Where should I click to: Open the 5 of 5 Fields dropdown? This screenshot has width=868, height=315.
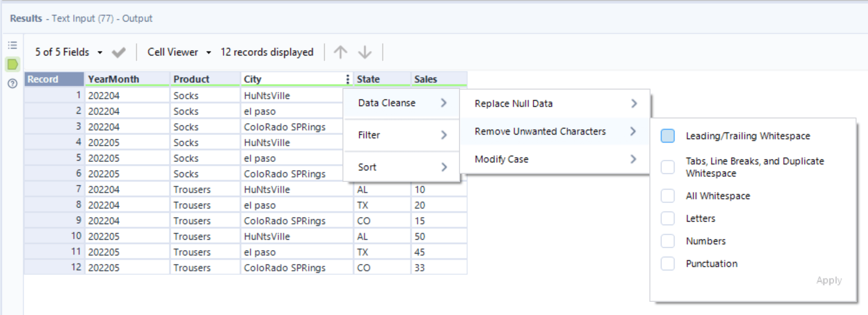(69, 52)
